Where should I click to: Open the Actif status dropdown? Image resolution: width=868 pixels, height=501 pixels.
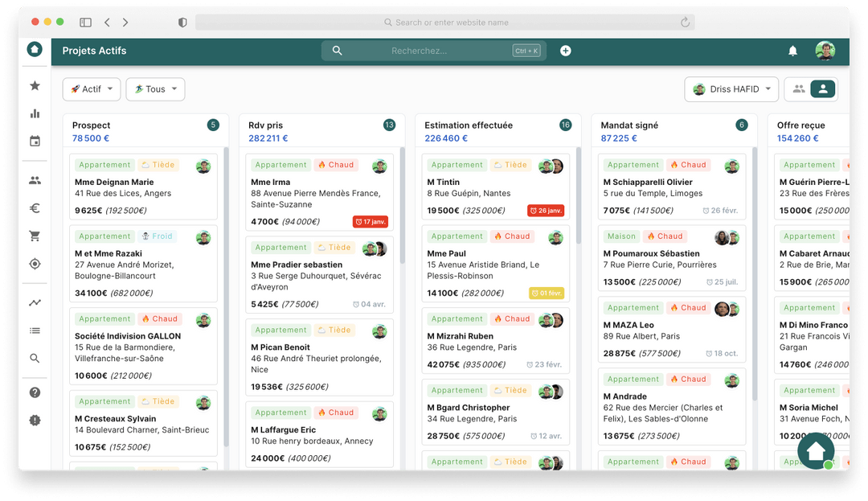coord(91,89)
